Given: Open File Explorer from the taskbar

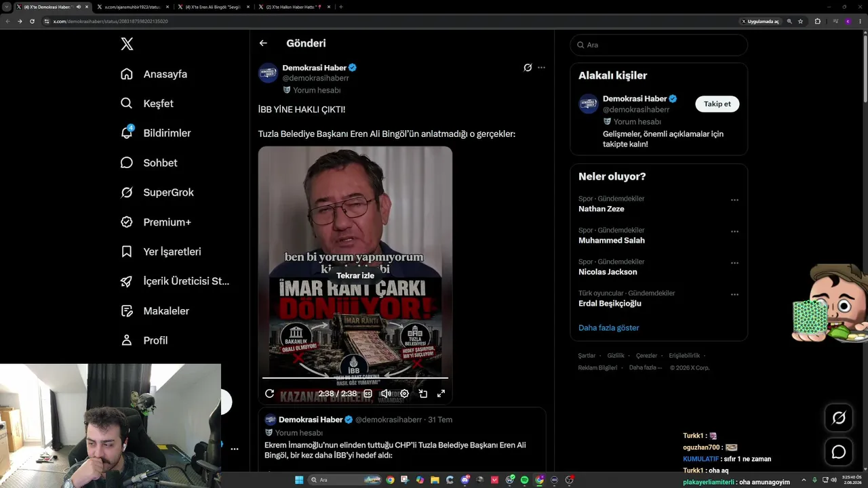Looking at the screenshot, I should (435, 480).
